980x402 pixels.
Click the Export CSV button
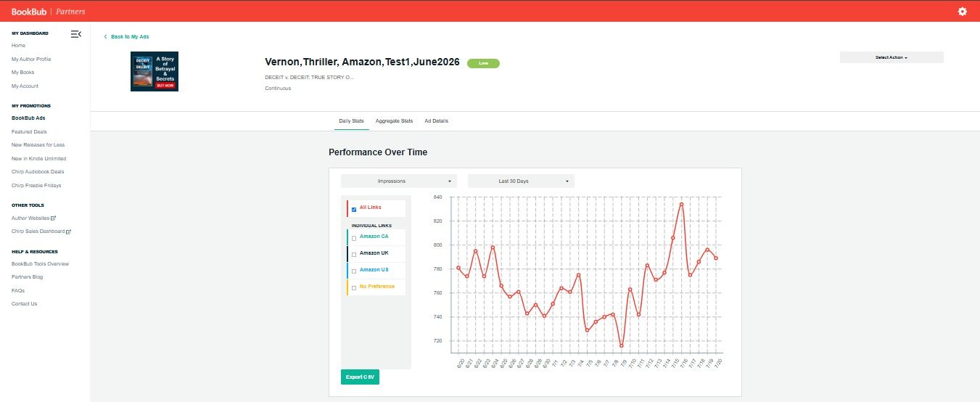(x=360, y=377)
